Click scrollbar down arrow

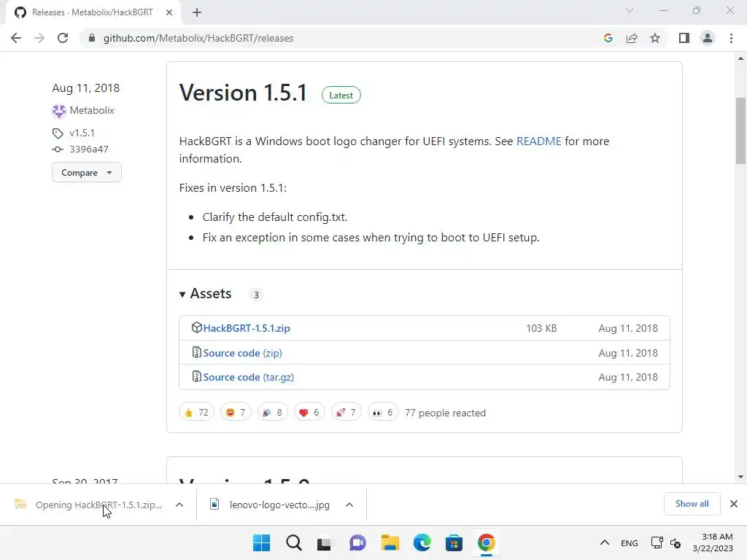click(x=740, y=477)
